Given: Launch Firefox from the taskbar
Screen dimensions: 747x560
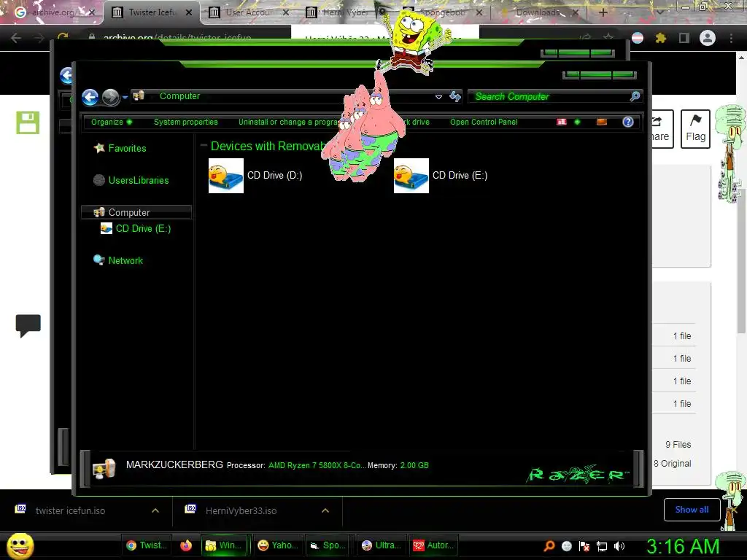Looking at the screenshot, I should [186, 545].
